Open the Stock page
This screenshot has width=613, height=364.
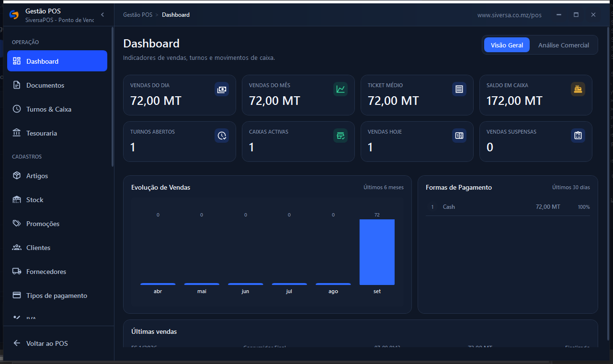57,200
